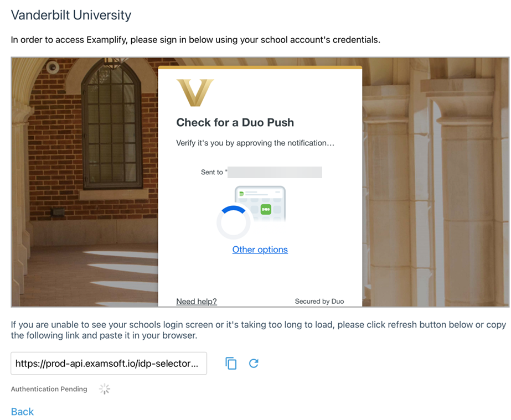Click the Verify it's you notification text
The image size is (511, 420).
255,143
